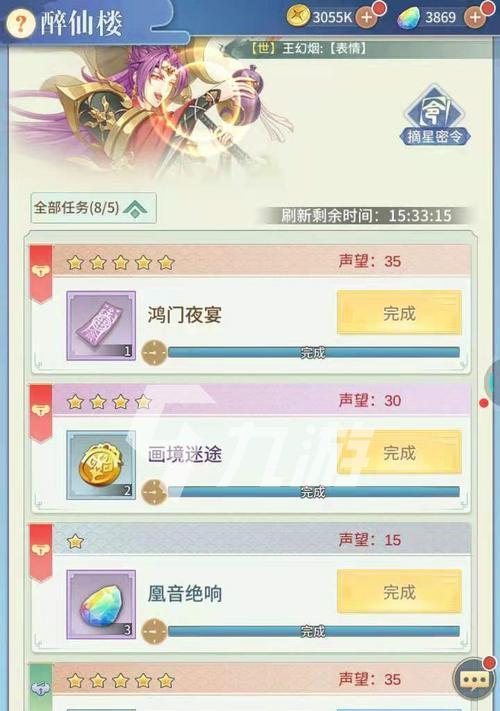Open the side panel tab with red dot
Image resolution: width=500 pixels, height=711 pixels.
coord(492,383)
